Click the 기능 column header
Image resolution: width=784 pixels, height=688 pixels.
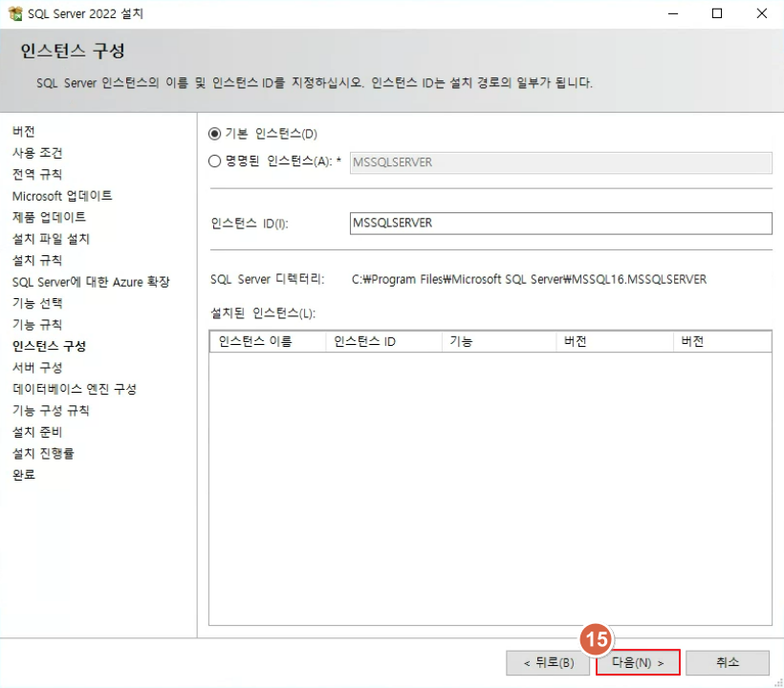click(x=499, y=342)
